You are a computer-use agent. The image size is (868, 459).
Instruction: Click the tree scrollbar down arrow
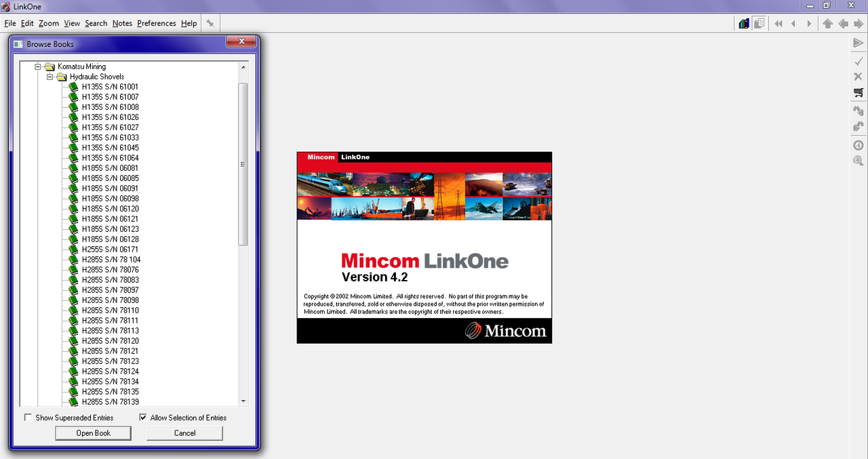243,401
